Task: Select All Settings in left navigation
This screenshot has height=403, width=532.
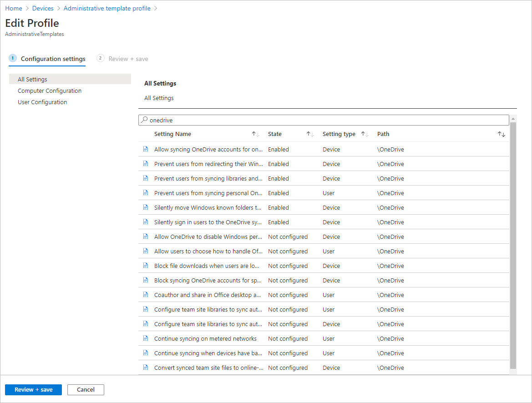Action: (70, 79)
